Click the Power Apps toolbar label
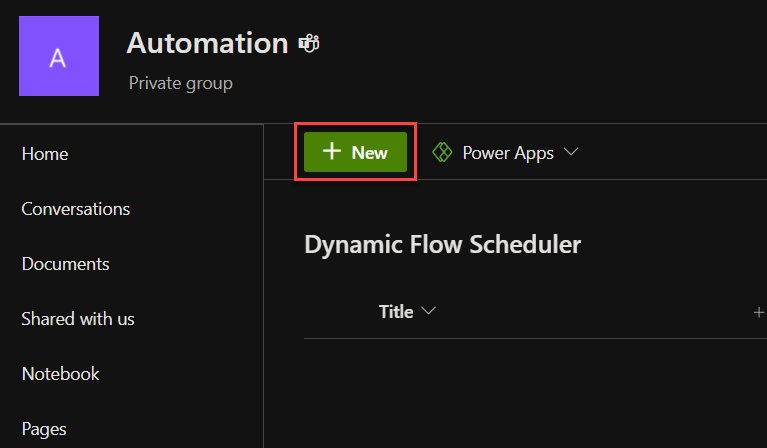Viewport: 767px width, 448px height. (x=508, y=153)
